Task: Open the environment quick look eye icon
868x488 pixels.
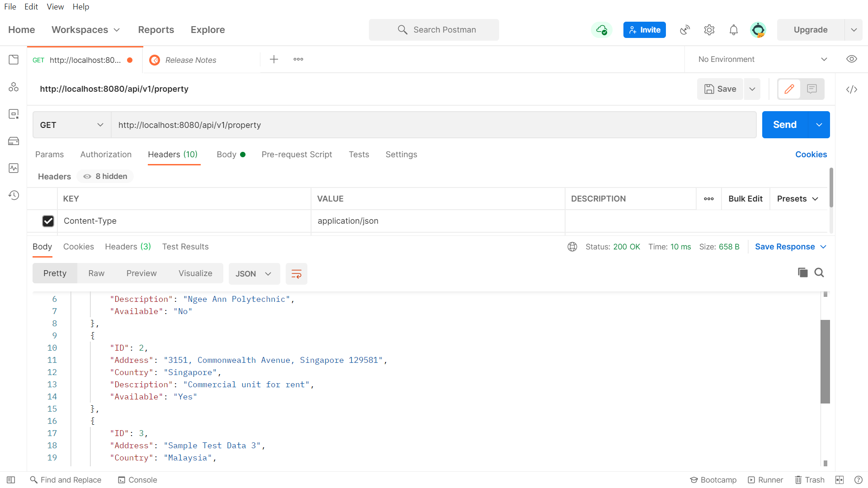Action: pyautogui.click(x=852, y=59)
